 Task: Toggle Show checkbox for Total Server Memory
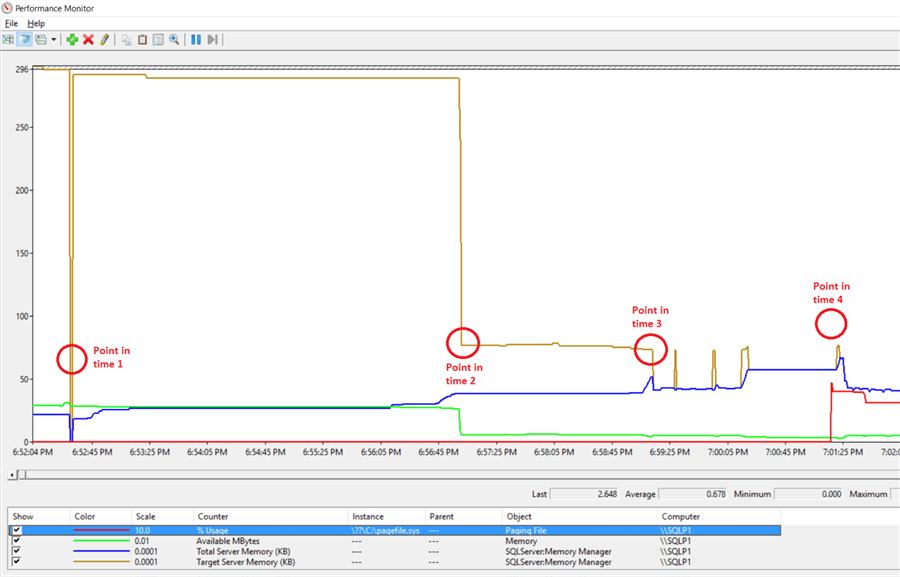pos(16,552)
